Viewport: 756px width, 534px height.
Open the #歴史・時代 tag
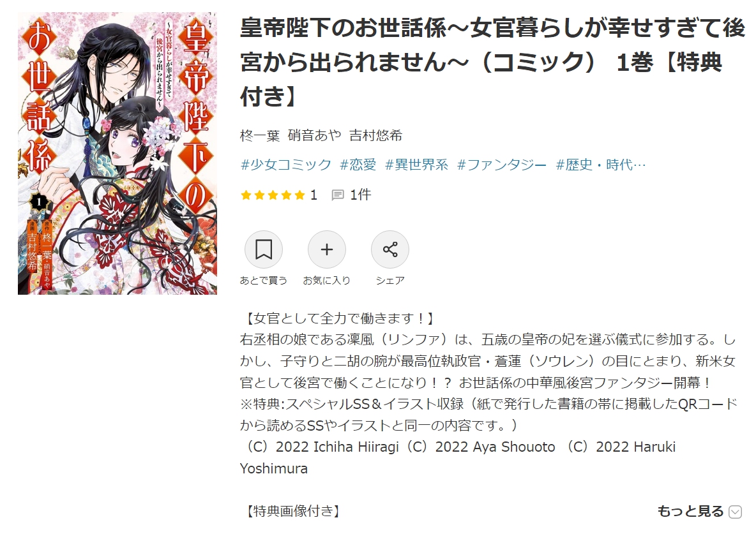(x=600, y=165)
